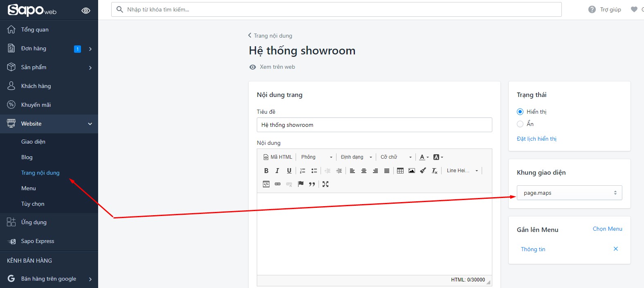Insert an image into the content
This screenshot has width=644, height=288.
click(412, 171)
